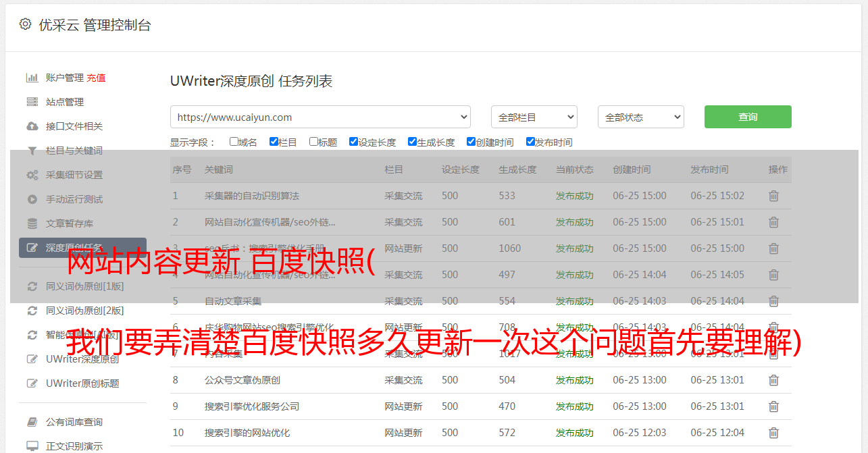Delete task row 3 published 06-25 15:00
This screenshot has width=868, height=453.
pyautogui.click(x=773, y=248)
